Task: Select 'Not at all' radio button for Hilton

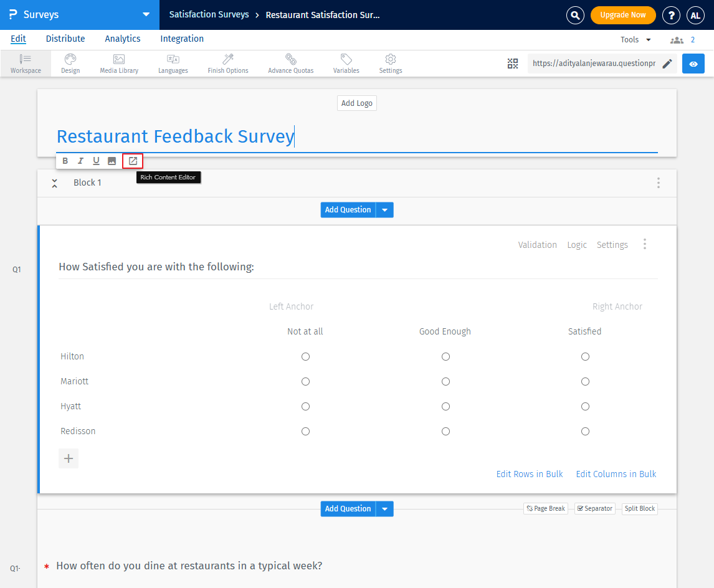Action: coord(305,356)
